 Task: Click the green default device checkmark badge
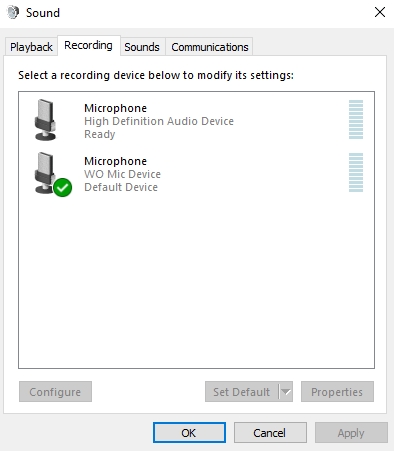62,188
